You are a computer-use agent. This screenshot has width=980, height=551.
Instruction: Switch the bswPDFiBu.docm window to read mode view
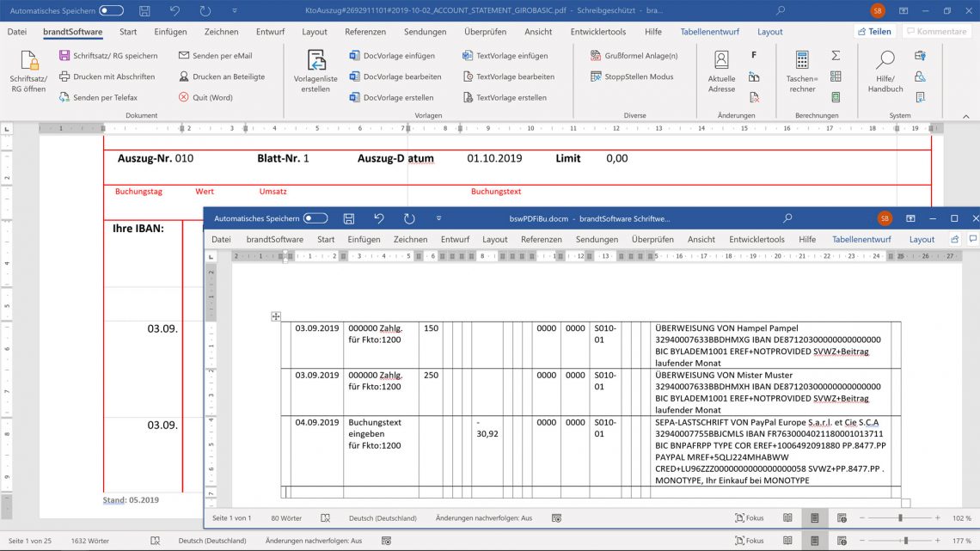[787, 517]
